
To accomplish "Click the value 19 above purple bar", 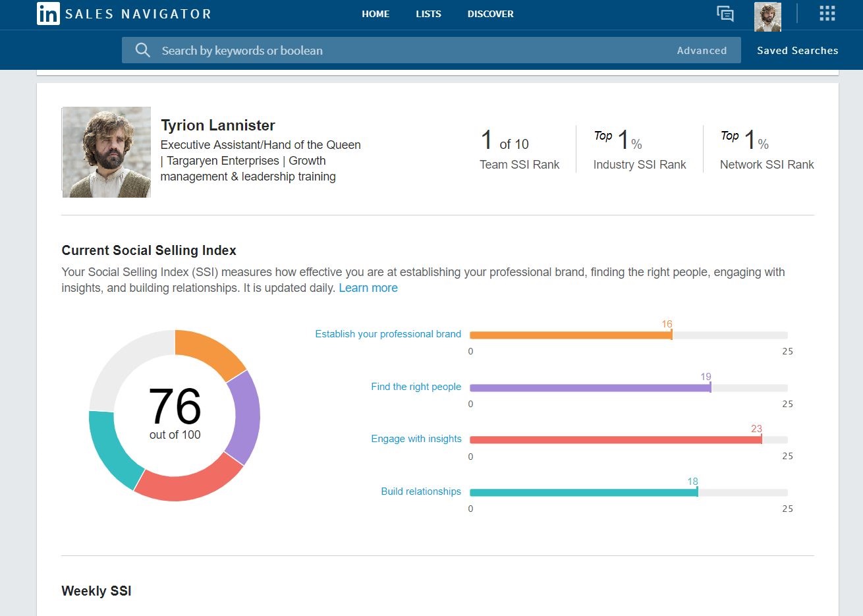I will (x=706, y=377).
